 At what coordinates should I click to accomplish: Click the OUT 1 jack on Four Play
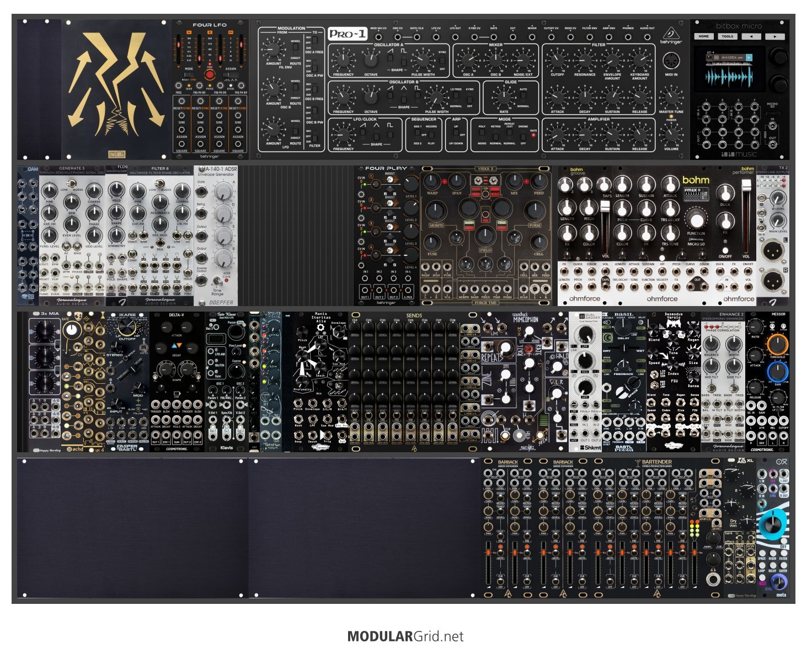365,290
